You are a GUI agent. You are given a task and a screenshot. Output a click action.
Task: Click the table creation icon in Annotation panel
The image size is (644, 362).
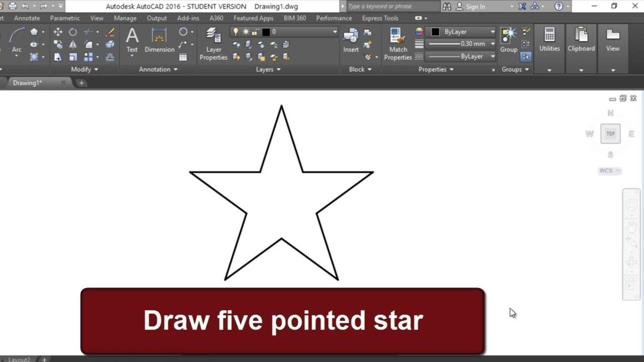coord(184,56)
